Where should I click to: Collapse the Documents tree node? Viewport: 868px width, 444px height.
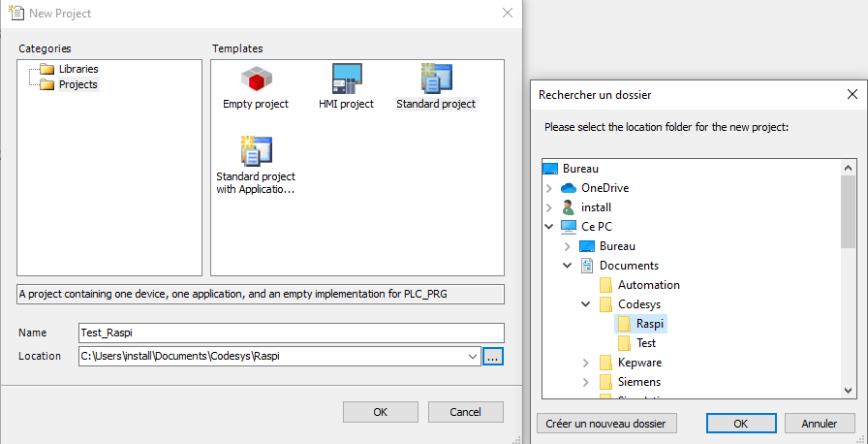(567, 266)
